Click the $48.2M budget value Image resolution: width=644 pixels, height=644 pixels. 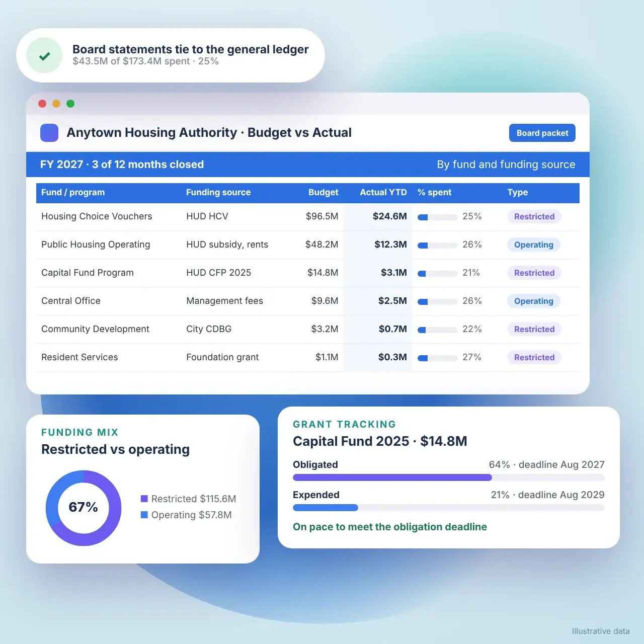322,245
